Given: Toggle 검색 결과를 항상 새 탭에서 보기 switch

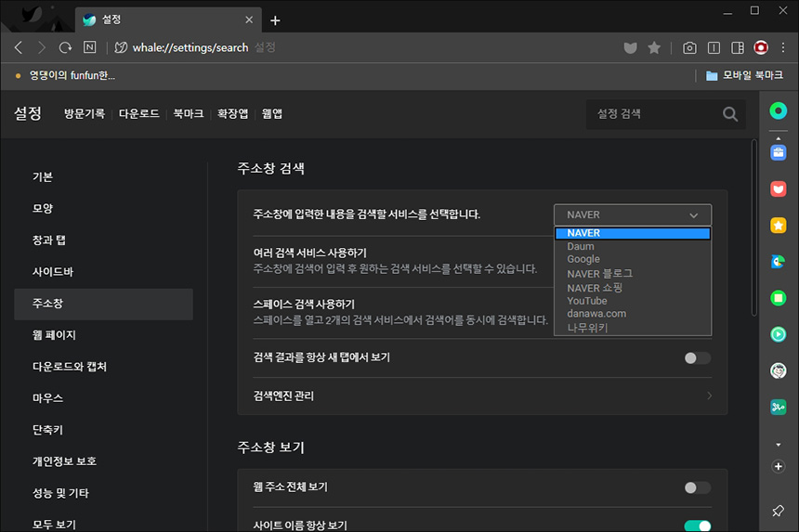Looking at the screenshot, I should click(697, 357).
